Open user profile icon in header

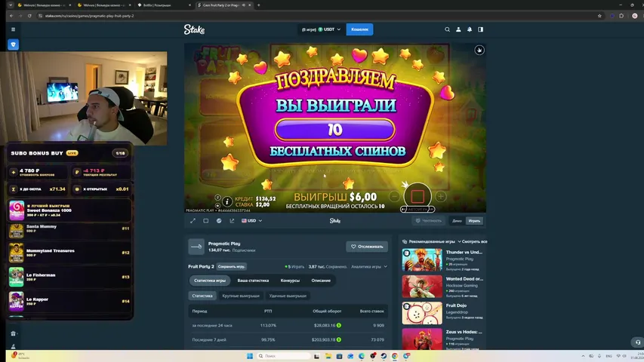458,29
